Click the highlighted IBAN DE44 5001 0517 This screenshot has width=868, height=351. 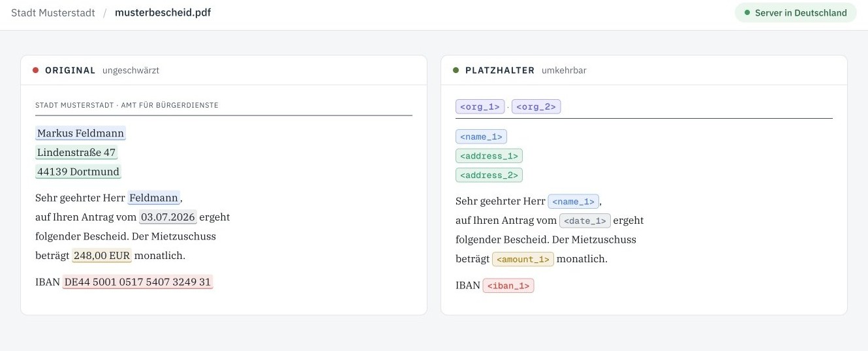(x=138, y=282)
